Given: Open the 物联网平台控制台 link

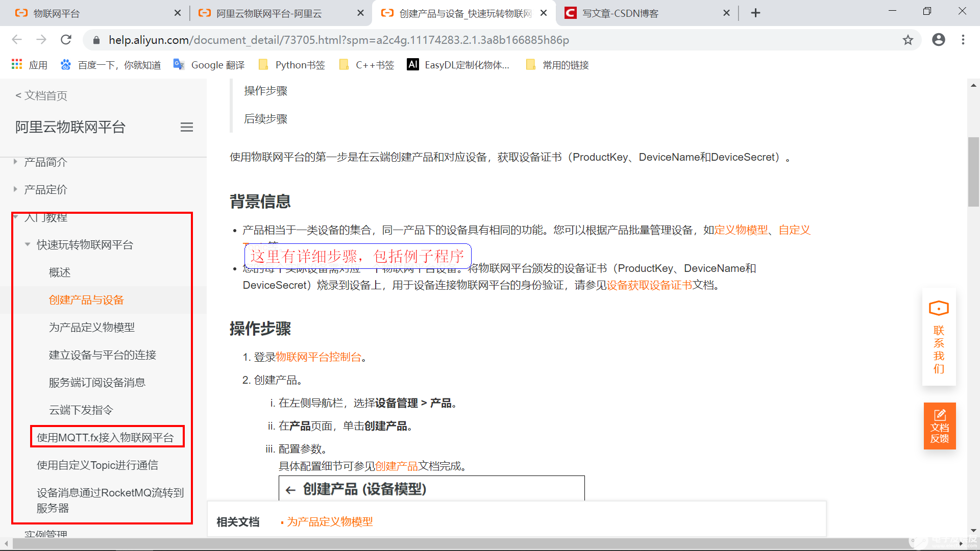Looking at the screenshot, I should (x=317, y=357).
